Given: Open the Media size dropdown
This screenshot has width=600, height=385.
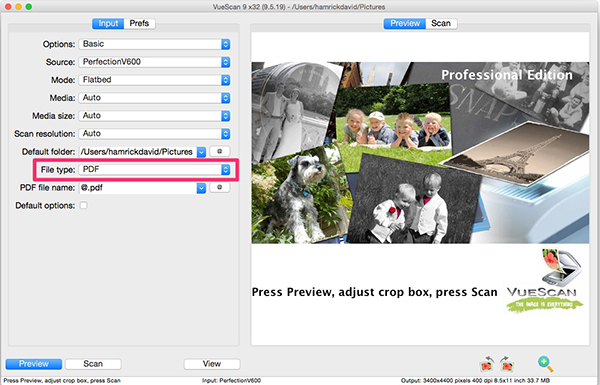Looking at the screenshot, I should (154, 116).
